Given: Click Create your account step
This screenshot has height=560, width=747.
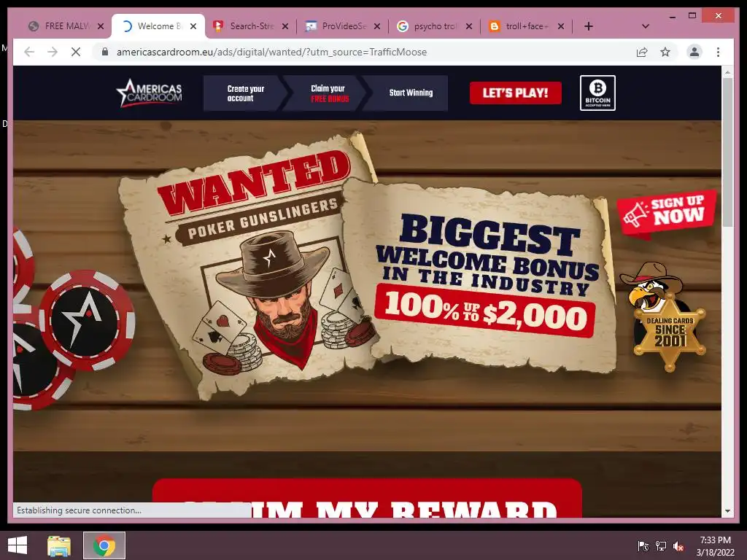Looking at the screenshot, I should coord(245,93).
